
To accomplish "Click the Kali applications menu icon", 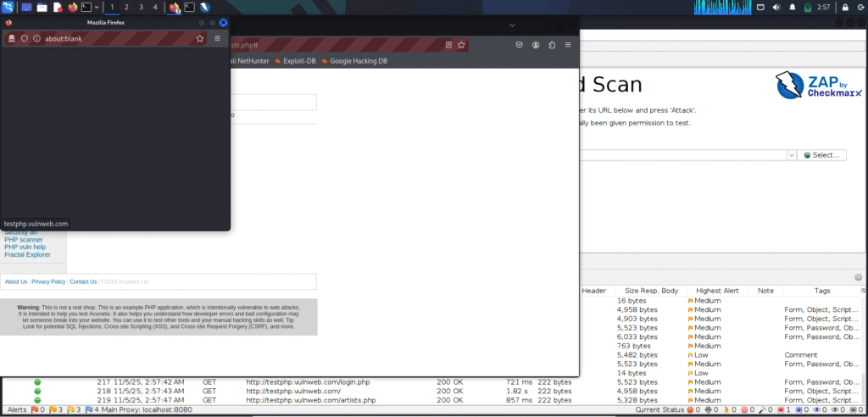I will (8, 7).
